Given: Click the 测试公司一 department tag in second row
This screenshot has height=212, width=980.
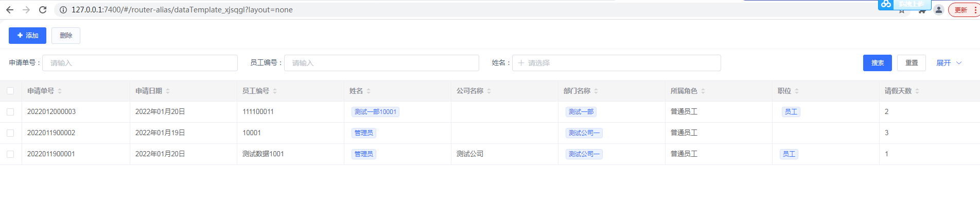Looking at the screenshot, I should click(584, 133).
